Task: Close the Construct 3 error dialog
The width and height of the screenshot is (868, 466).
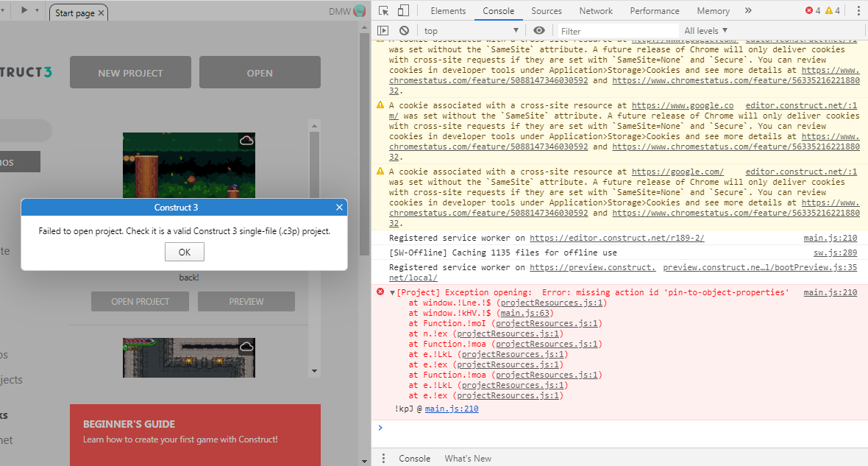Action: (x=339, y=208)
